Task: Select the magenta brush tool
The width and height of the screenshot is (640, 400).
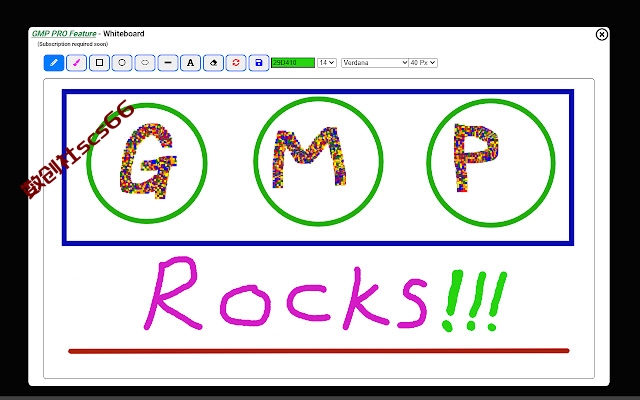Action: (76, 63)
